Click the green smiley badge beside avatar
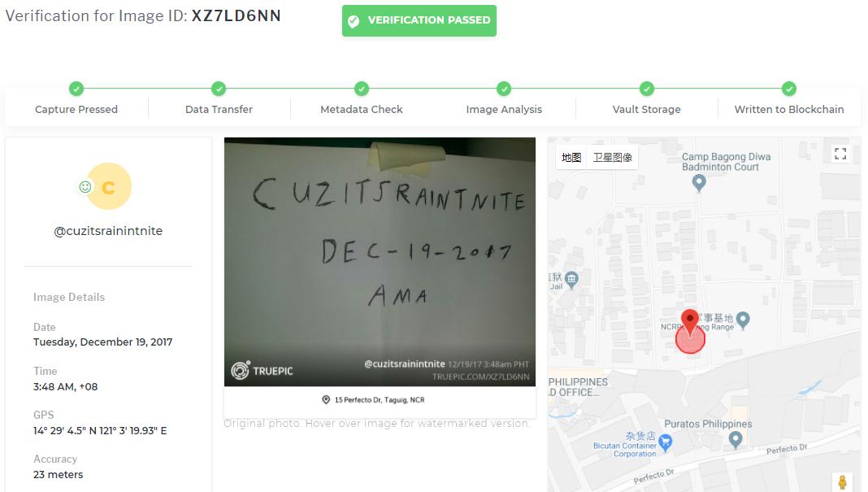868x492 pixels. pos(85,187)
